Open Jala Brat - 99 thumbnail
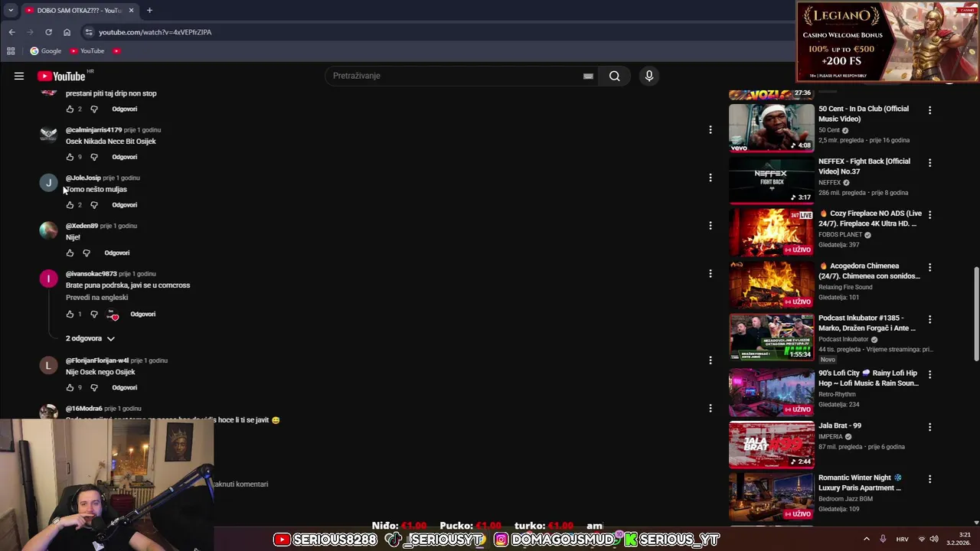 point(772,444)
